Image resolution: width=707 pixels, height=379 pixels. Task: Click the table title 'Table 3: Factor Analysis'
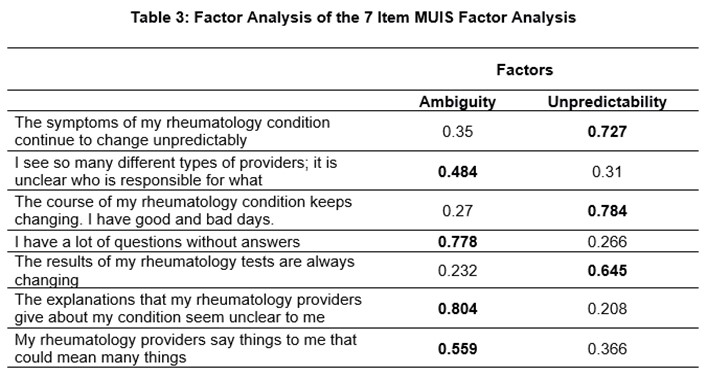coord(353,18)
